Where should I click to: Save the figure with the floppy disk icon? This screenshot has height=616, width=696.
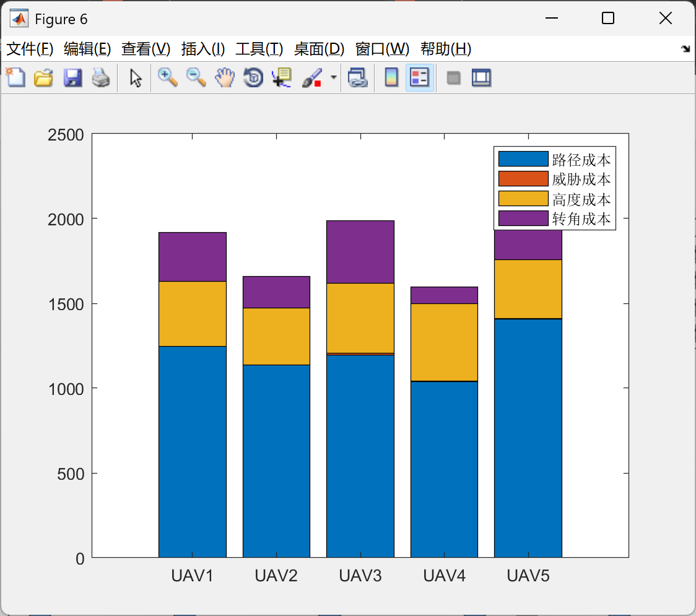pyautogui.click(x=72, y=77)
